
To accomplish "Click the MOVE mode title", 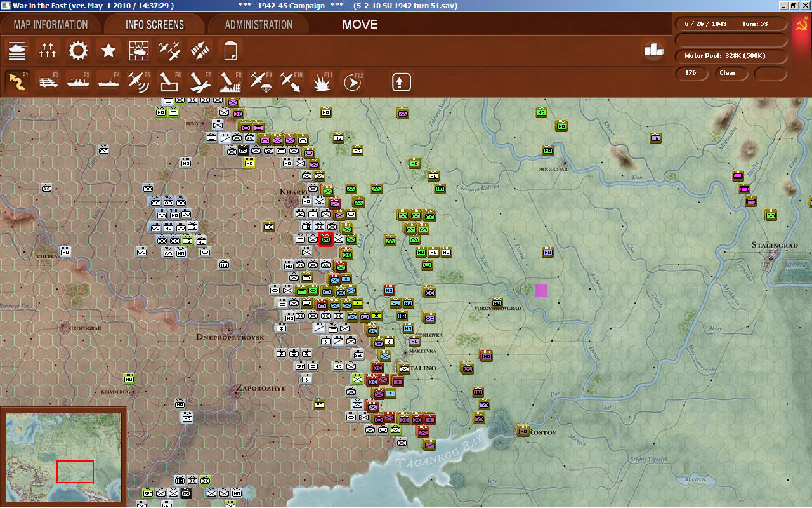I will point(360,25).
